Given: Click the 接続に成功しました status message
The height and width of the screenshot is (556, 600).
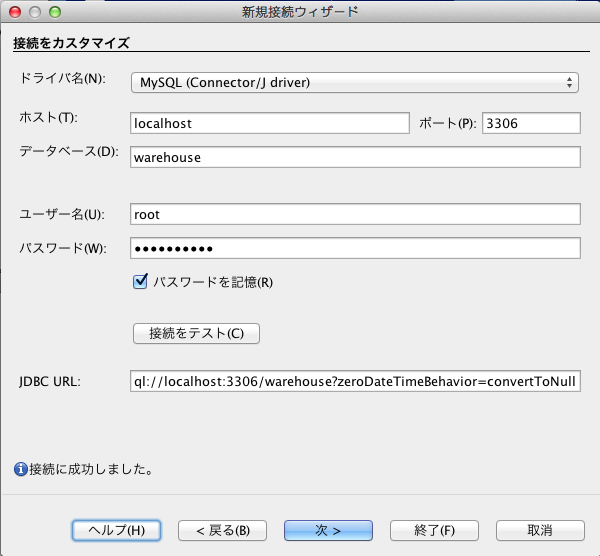Looking at the screenshot, I should [91, 468].
